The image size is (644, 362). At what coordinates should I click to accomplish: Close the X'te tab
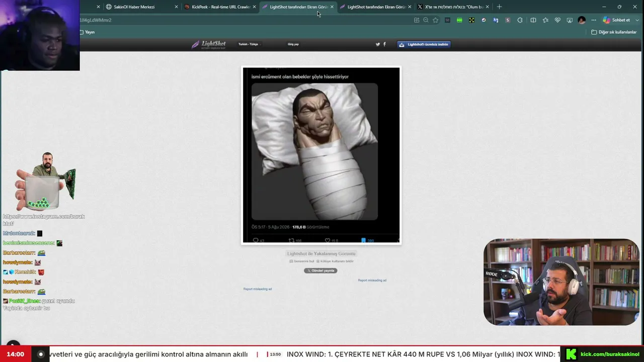[487, 7]
